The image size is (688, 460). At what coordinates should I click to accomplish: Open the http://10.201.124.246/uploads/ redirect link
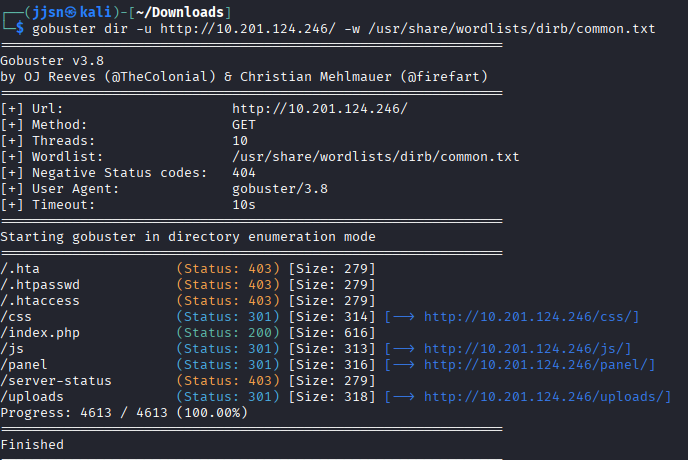(x=547, y=397)
